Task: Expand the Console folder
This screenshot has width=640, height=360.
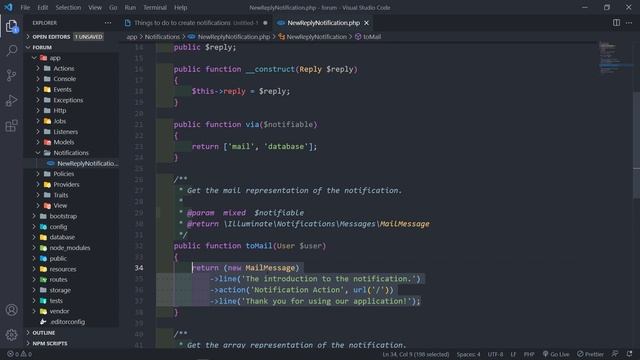Action: [x=71, y=79]
